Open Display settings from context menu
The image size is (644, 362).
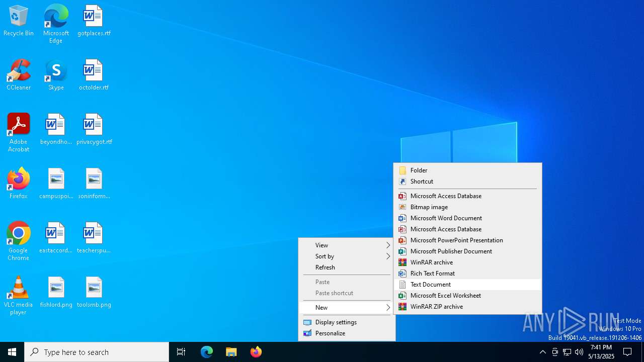pyautogui.click(x=347, y=322)
